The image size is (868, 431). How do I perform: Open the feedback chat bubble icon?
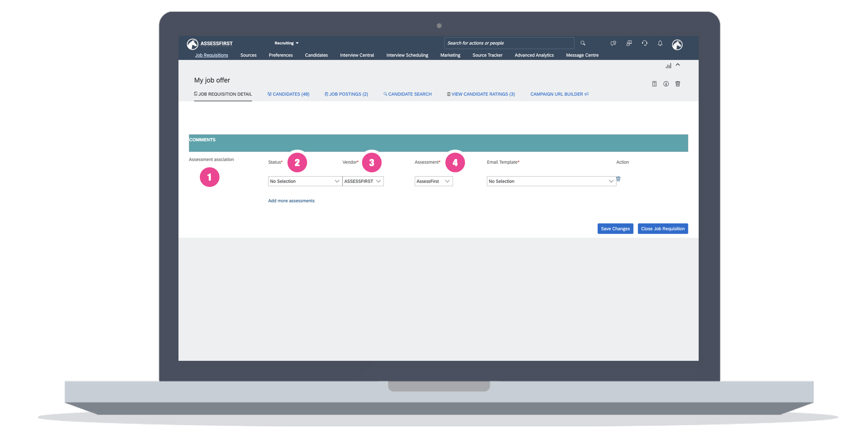coord(613,43)
